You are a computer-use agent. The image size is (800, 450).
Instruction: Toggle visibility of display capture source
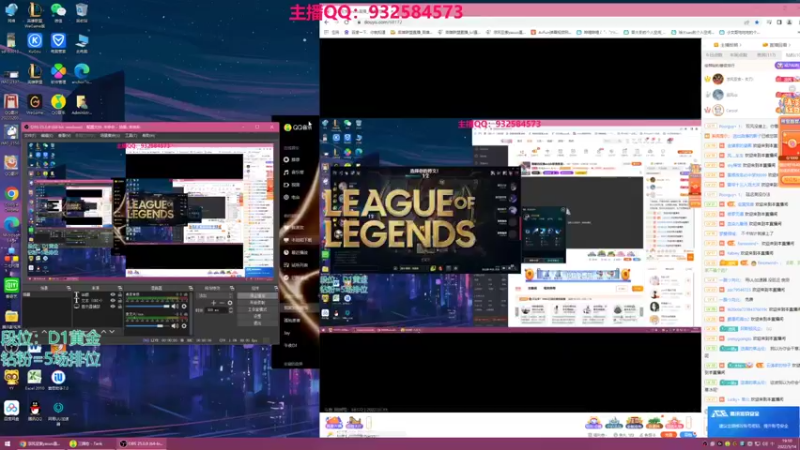(113, 306)
